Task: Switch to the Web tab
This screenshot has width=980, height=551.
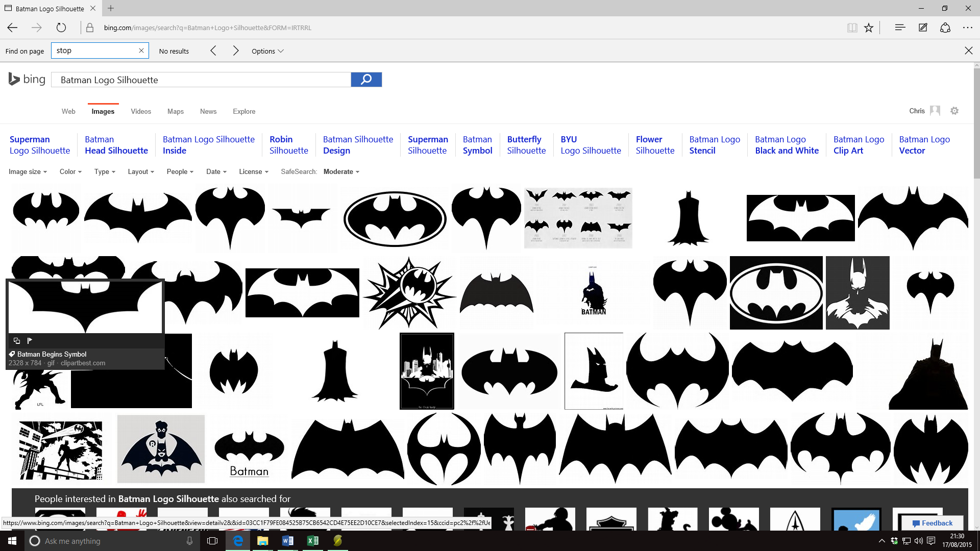Action: [68, 111]
